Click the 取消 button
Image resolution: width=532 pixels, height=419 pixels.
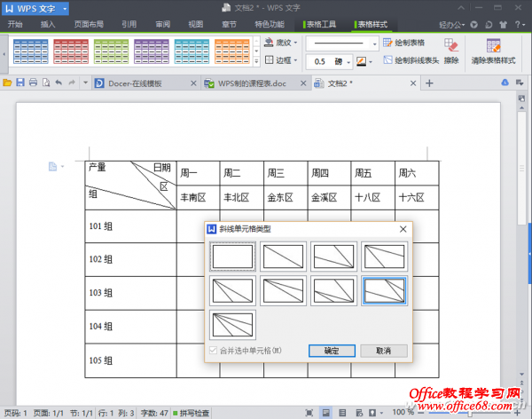tap(384, 351)
